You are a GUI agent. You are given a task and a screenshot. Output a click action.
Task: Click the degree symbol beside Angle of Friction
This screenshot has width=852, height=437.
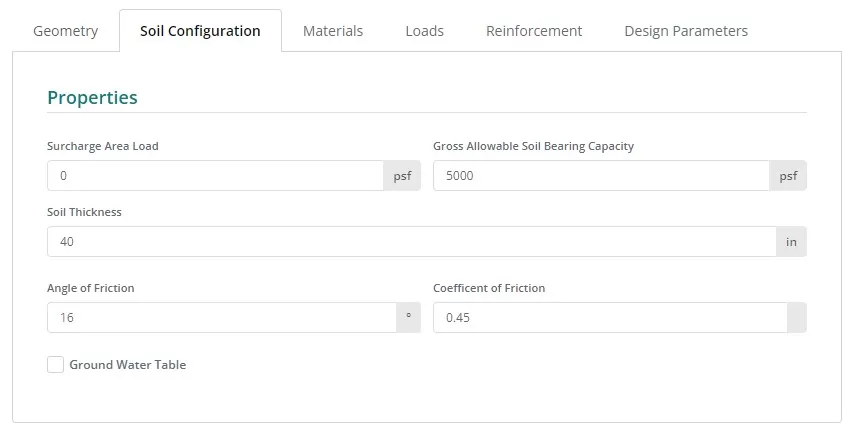[x=409, y=317]
